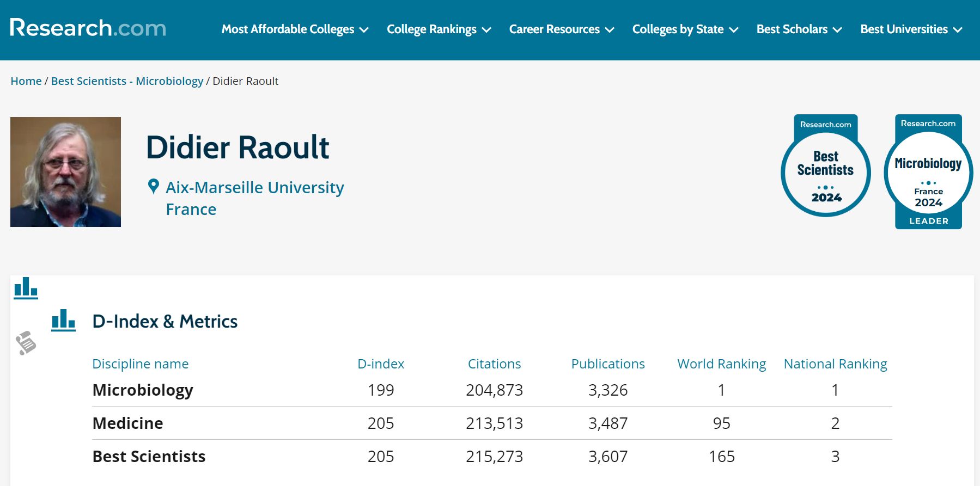This screenshot has width=980, height=486.
Task: Open Didier Raoult's profile photo
Action: tap(65, 172)
